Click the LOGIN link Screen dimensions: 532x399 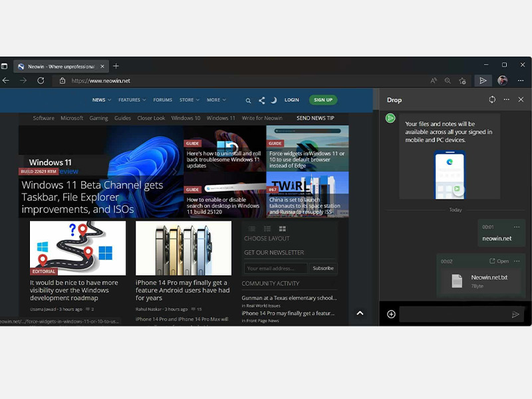(291, 100)
